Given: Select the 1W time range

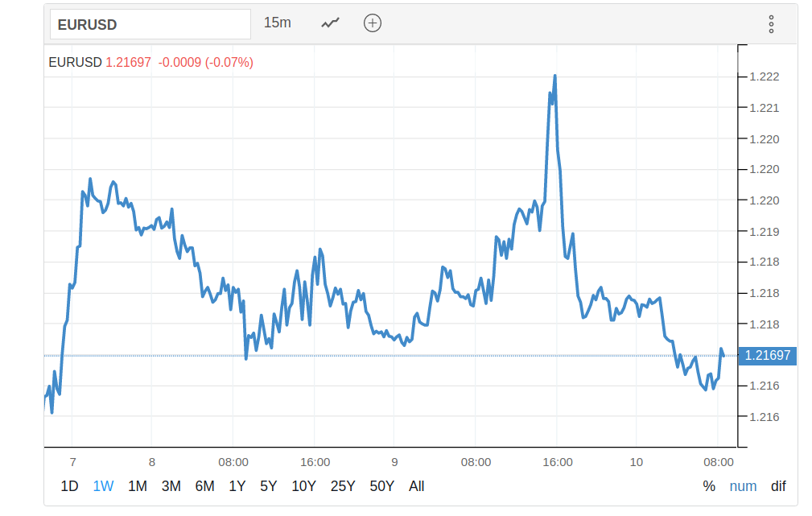Looking at the screenshot, I should click(103, 486).
